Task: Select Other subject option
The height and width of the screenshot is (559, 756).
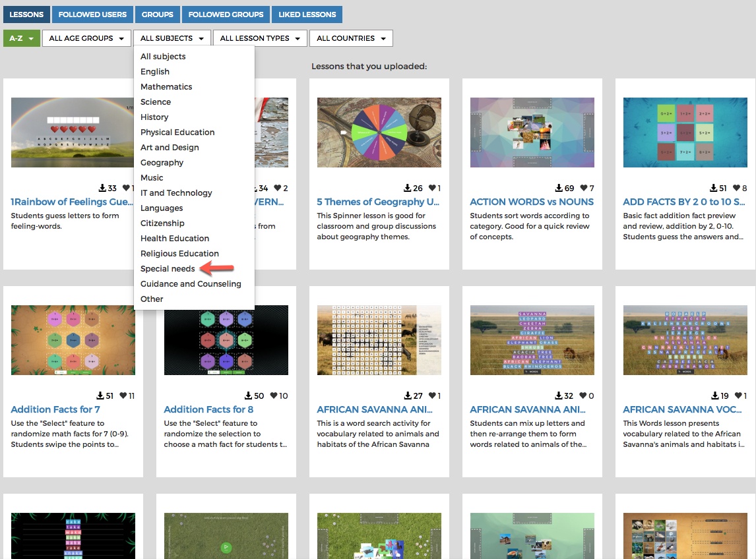Action: pos(152,299)
